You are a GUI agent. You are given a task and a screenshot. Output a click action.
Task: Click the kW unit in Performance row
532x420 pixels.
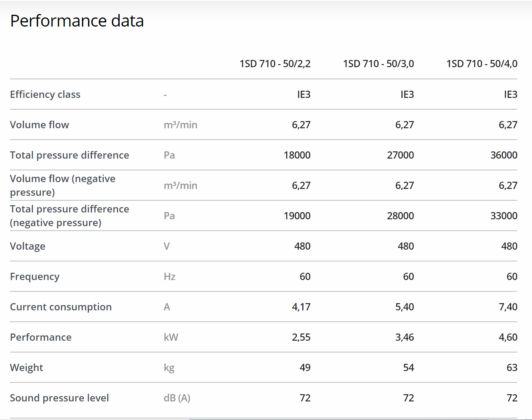pos(171,337)
